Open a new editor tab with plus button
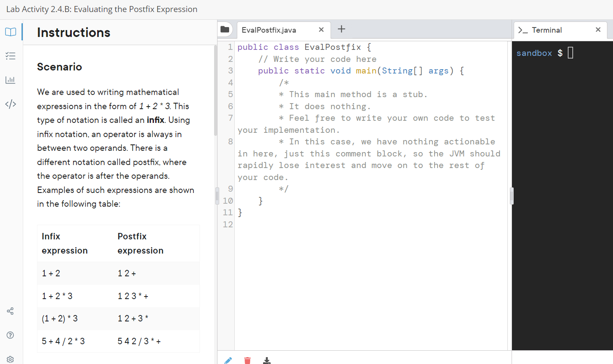Viewport: 613px width, 364px height. [341, 29]
